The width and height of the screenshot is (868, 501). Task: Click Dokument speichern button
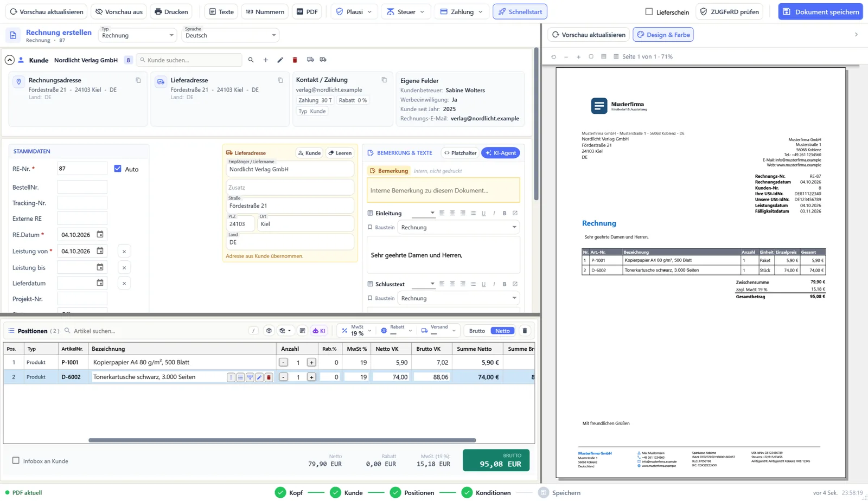[820, 12]
